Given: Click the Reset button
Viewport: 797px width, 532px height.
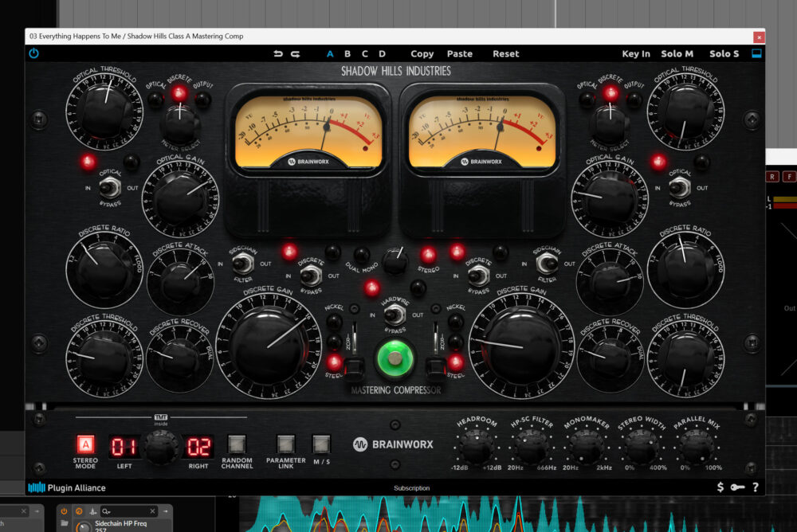Looking at the screenshot, I should click(506, 54).
